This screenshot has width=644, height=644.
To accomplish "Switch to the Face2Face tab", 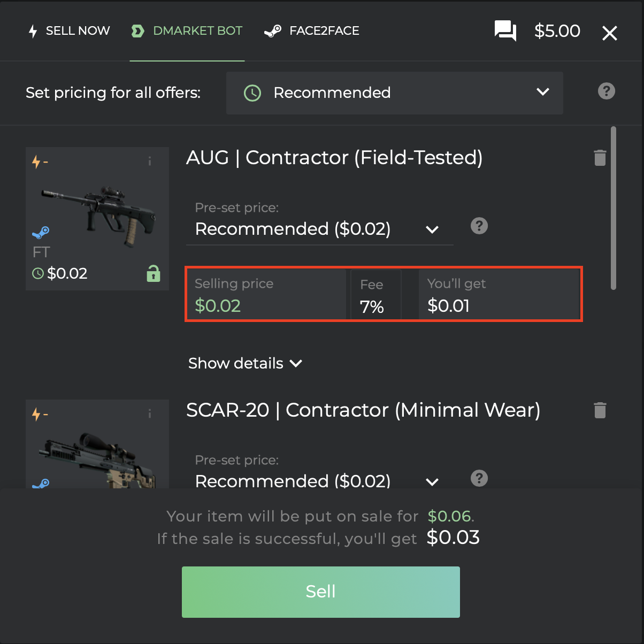I will (x=312, y=31).
